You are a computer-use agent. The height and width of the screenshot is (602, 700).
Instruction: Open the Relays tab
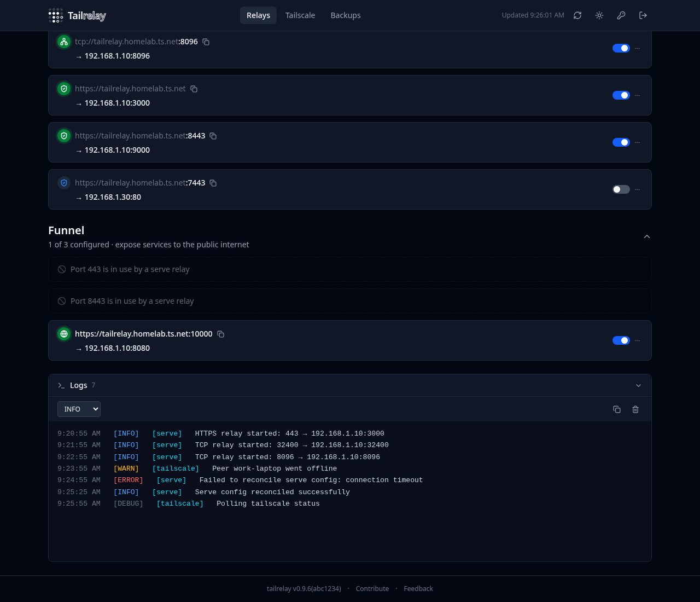[258, 15]
